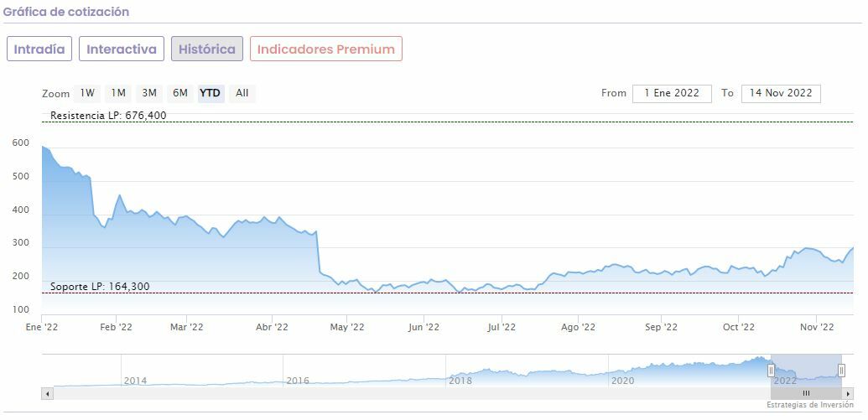Click the navigator scrollbar right arrow
The image size is (868, 420).
(848, 393)
